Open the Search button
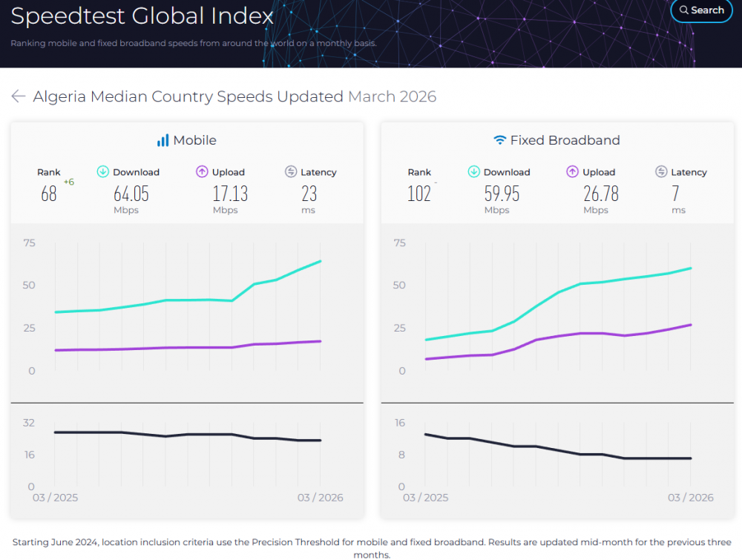This screenshot has height=560, width=742. pos(701,10)
